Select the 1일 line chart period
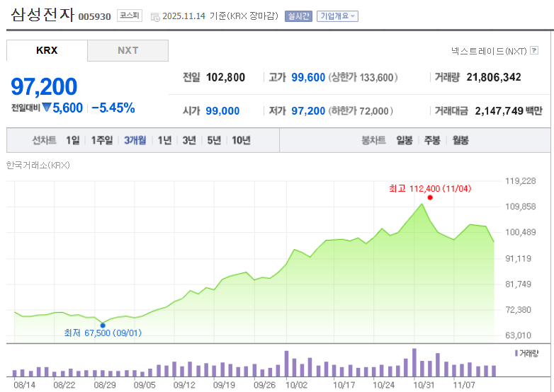 pos(73,140)
